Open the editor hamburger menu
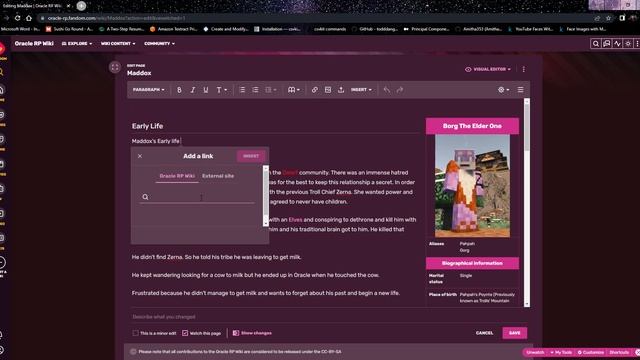 point(520,90)
